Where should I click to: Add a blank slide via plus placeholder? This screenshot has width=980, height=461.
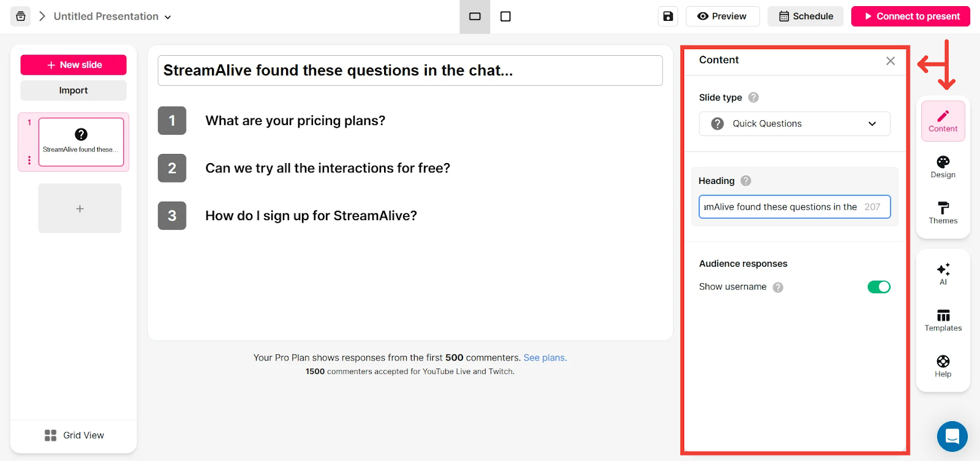click(80, 208)
